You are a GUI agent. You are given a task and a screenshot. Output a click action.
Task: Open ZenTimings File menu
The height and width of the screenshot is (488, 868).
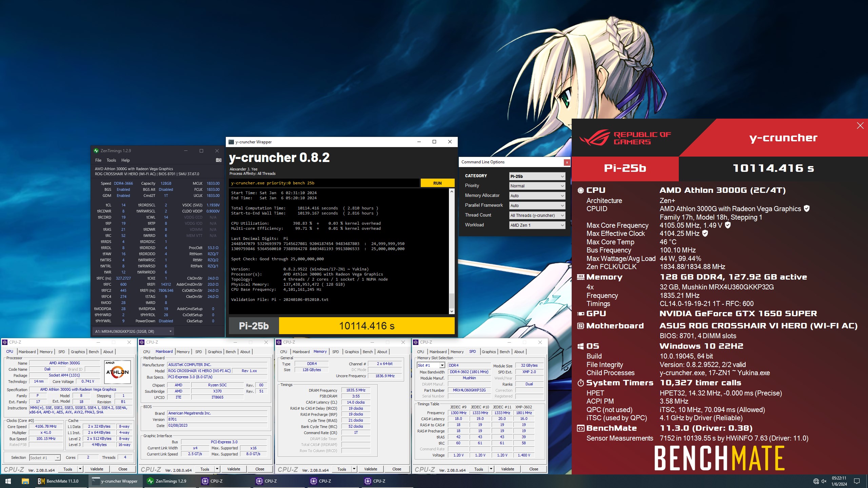pyautogui.click(x=98, y=160)
